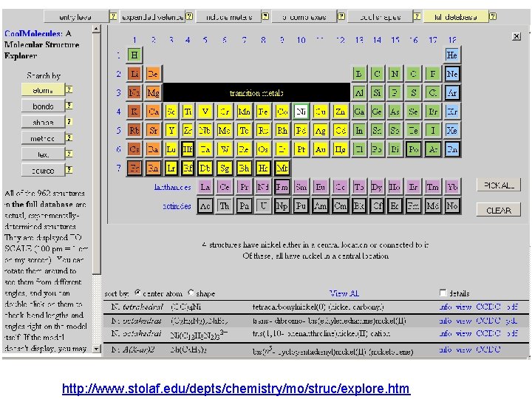Select the seaborgium (Sg) element cell
Viewport: 532px width, 399px height.
click(x=225, y=168)
